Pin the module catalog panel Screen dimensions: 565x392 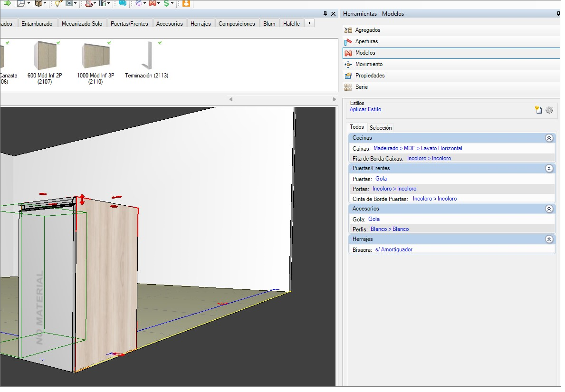(x=326, y=14)
